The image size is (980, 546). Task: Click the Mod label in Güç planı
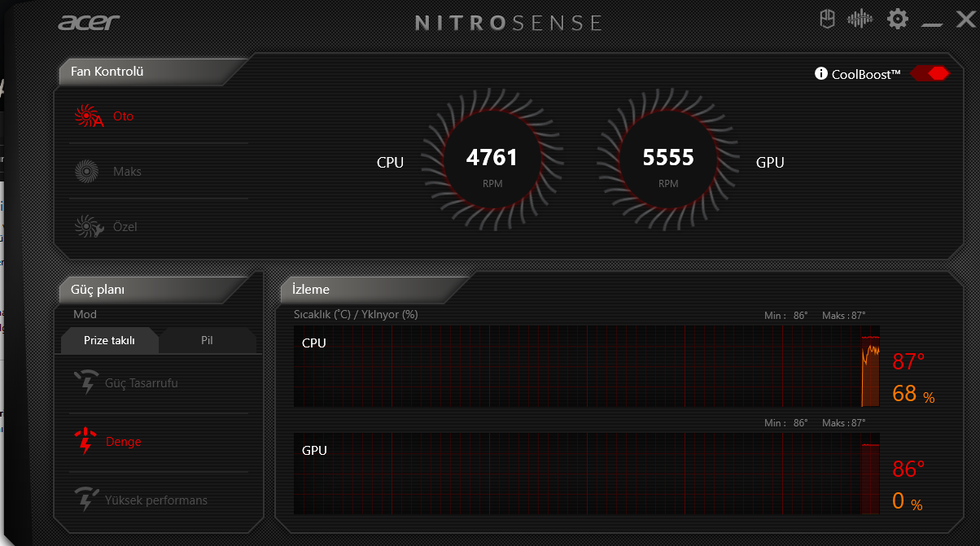tap(85, 314)
